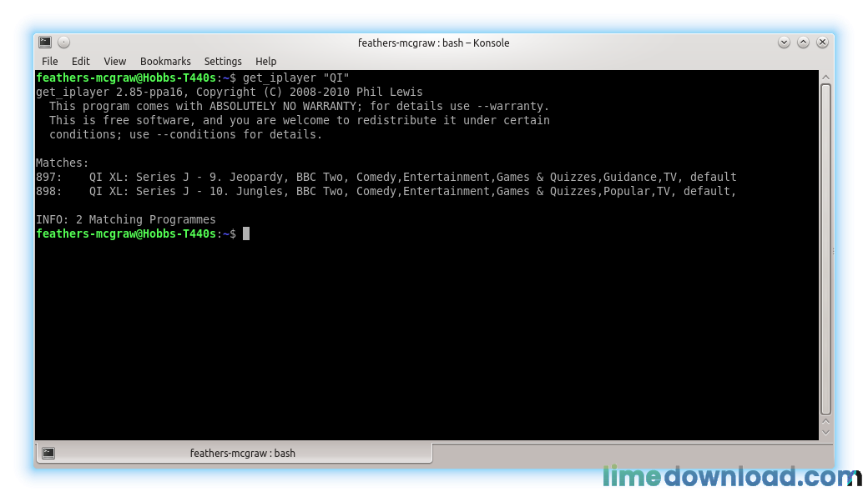Open the File menu
Screen dimensions: 868x502
coord(50,62)
